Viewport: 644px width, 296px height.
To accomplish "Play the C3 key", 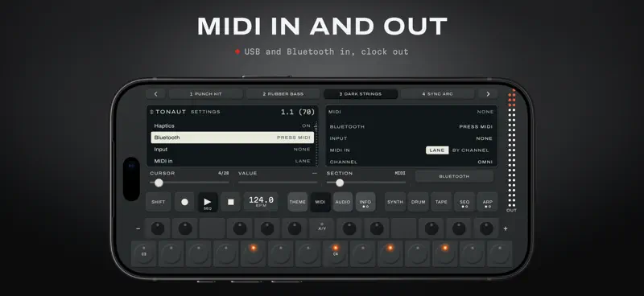I will click(x=144, y=254).
